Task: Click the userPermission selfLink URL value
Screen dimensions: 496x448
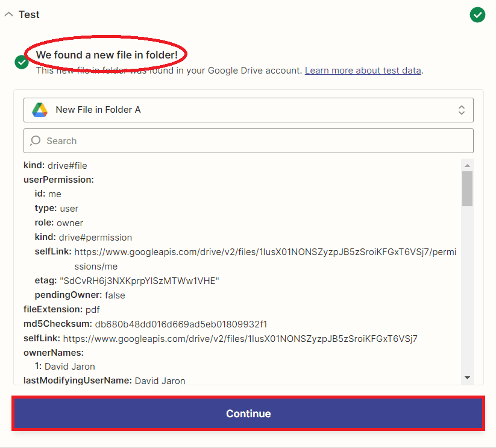Action: click(x=265, y=251)
